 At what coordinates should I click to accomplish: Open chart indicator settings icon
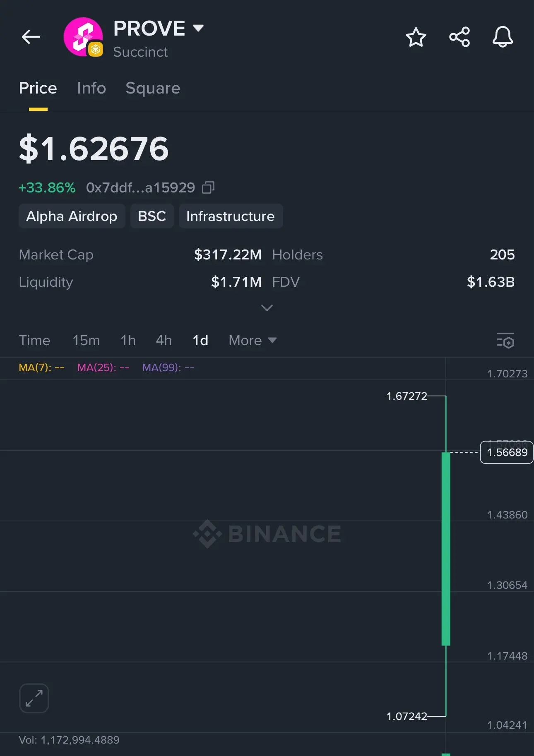coord(505,341)
